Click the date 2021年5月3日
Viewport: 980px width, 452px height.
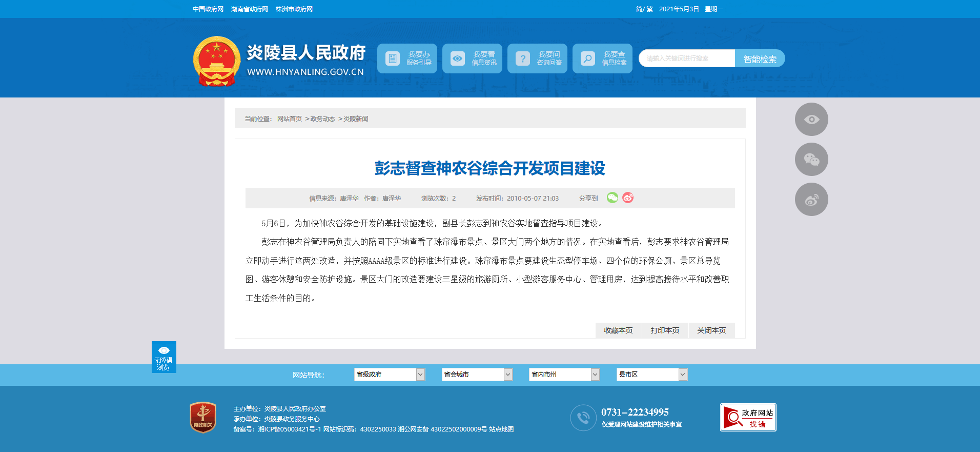click(679, 9)
